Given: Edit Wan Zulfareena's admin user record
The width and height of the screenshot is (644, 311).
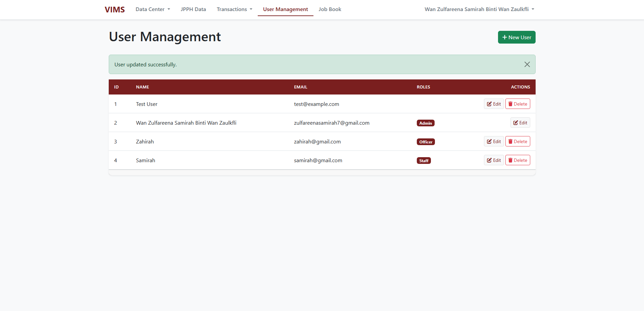Looking at the screenshot, I should click(520, 123).
